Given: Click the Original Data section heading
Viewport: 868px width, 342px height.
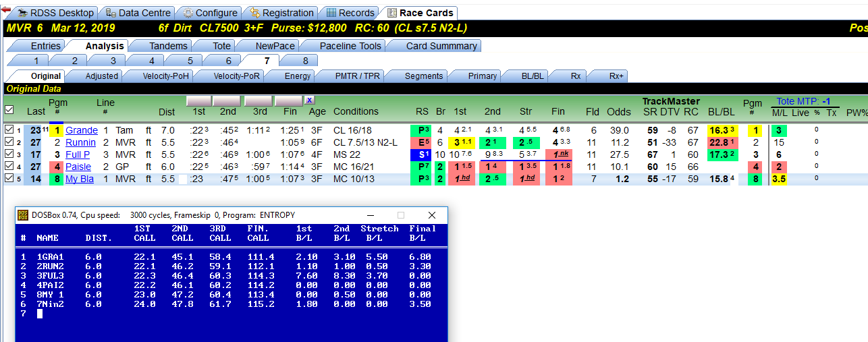Looking at the screenshot, I should [x=33, y=88].
